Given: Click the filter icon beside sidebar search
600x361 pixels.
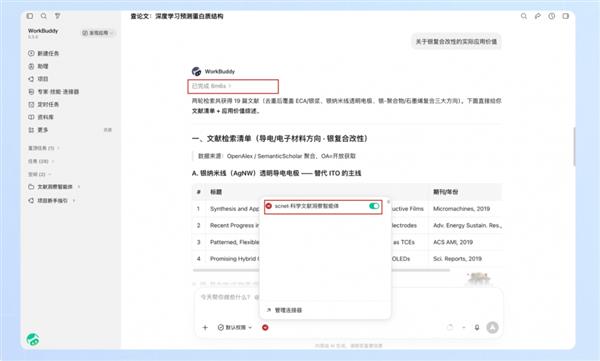Looking at the screenshot, I should click(57, 16).
